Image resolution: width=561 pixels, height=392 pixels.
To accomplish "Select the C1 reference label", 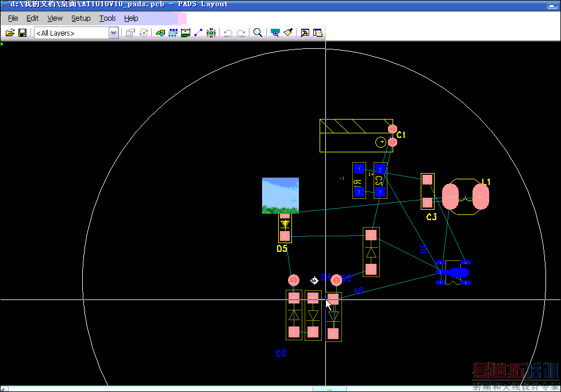I will click(401, 135).
